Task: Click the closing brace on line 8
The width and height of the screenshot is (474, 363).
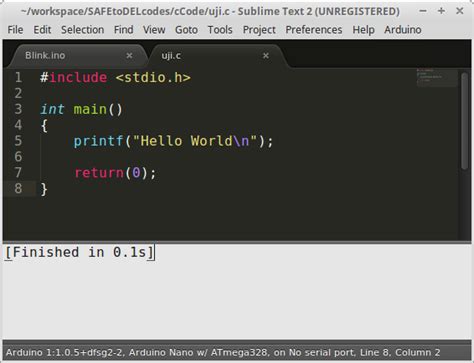Action: 44,189
